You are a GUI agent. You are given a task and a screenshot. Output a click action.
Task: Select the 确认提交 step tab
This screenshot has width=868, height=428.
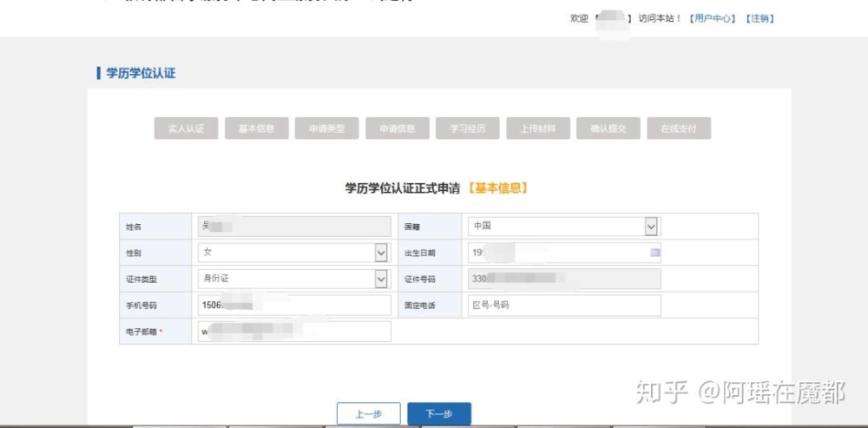click(608, 128)
